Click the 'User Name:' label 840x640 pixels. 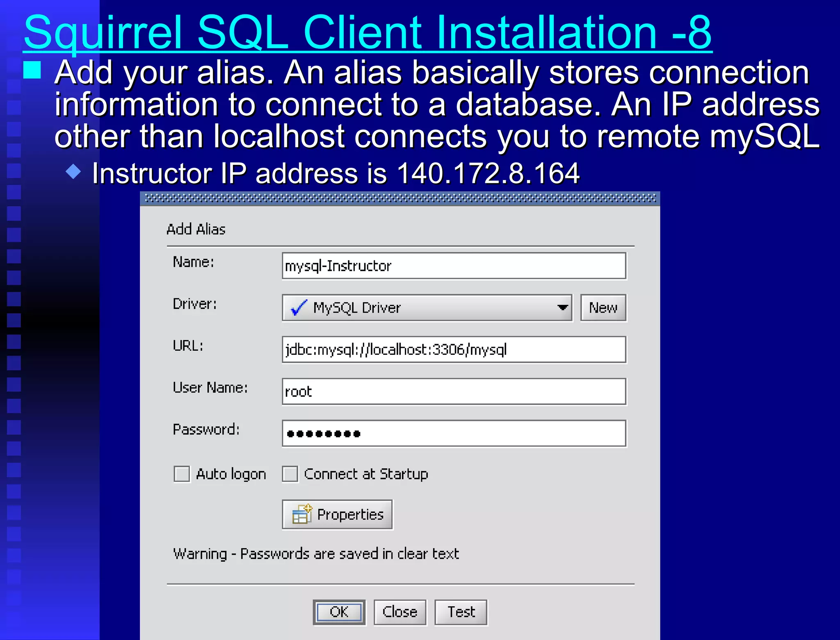(x=210, y=388)
